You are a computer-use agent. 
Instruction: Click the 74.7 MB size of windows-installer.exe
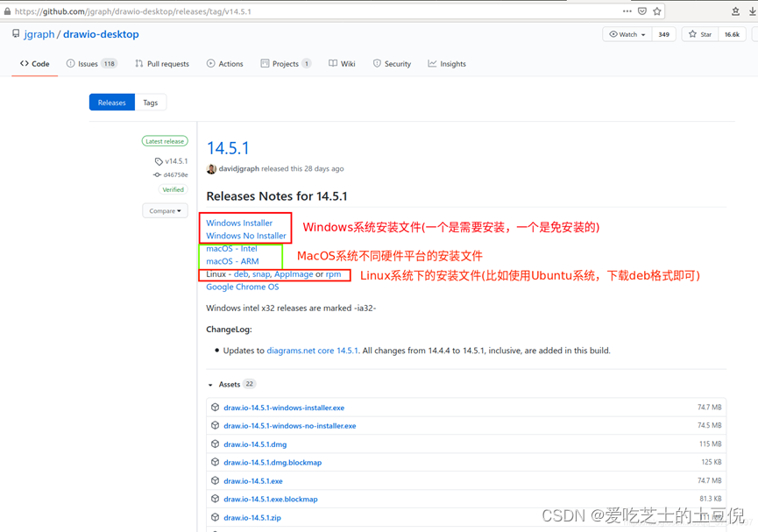pos(709,408)
